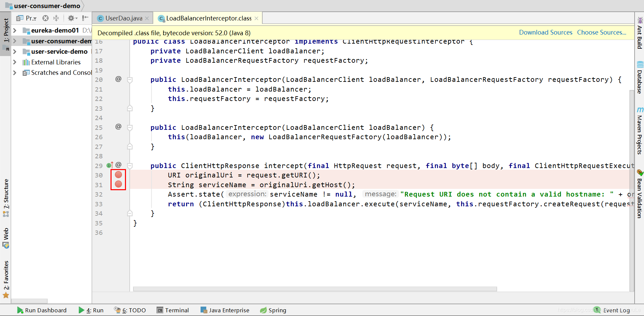Click the editor vertical scrollbar
644x316 pixels.
(x=632, y=191)
